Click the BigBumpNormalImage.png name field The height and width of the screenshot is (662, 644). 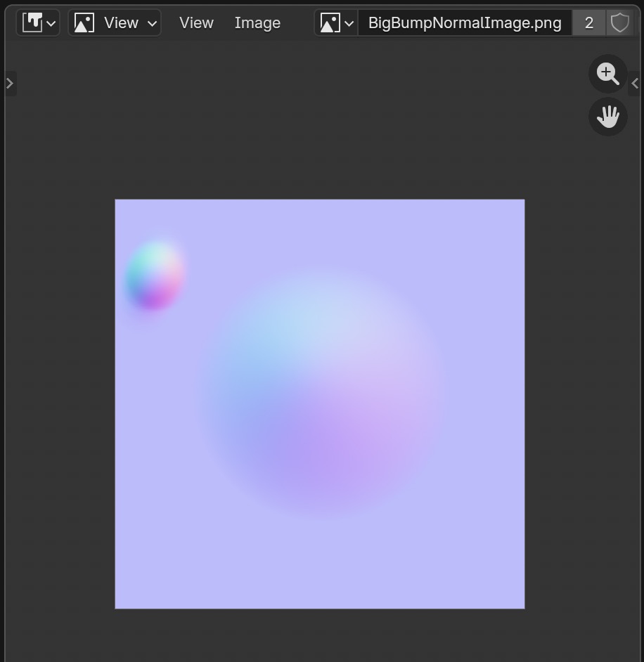[x=464, y=22]
